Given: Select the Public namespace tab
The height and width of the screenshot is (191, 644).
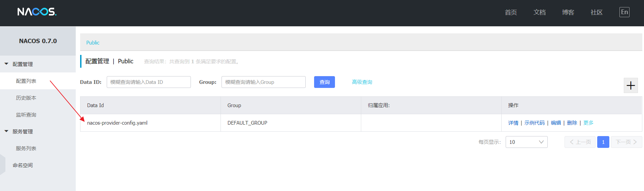Looking at the screenshot, I should (93, 42).
